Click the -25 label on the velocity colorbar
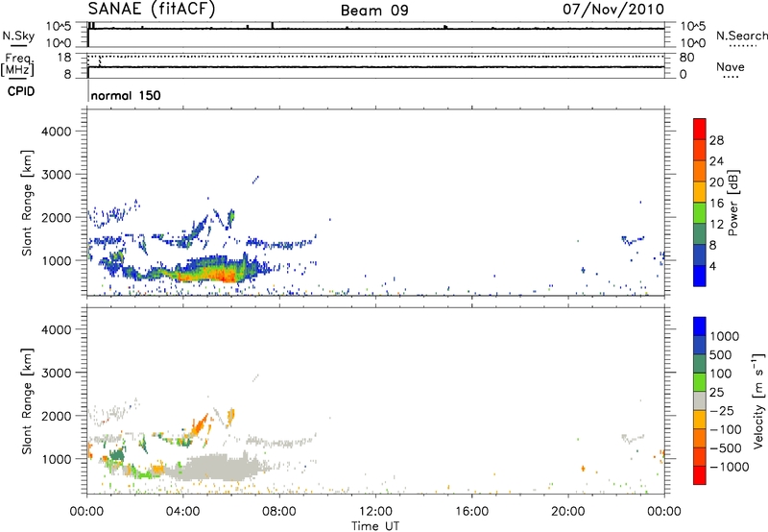 [x=723, y=411]
